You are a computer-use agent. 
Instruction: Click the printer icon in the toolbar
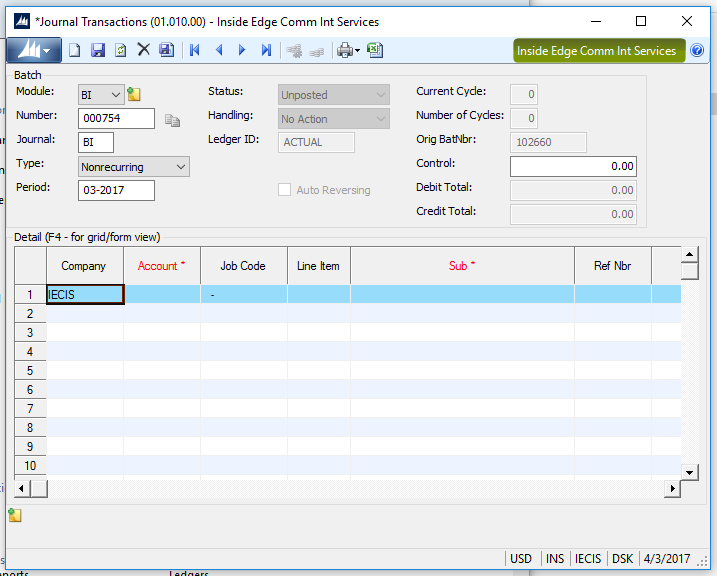pyautogui.click(x=344, y=50)
